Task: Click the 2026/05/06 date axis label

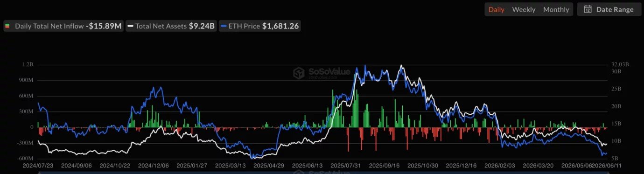Action: pos(577,165)
